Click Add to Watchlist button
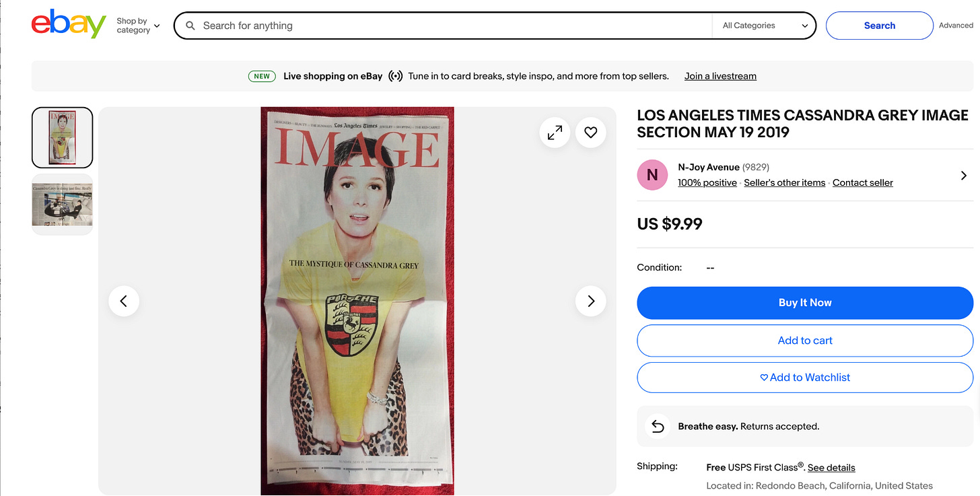Viewport: 980px width, 496px height. click(x=805, y=378)
